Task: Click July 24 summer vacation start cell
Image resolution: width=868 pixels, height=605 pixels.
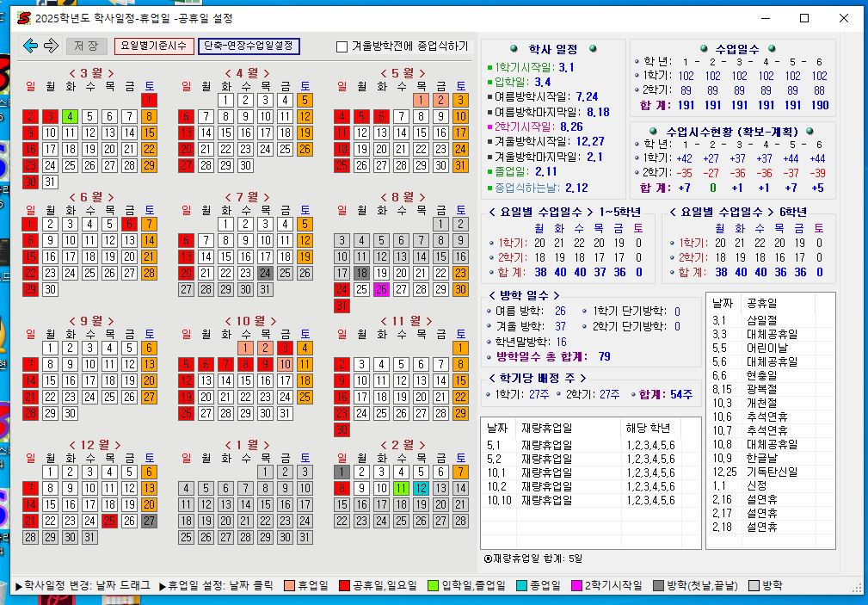Action: coord(265,273)
